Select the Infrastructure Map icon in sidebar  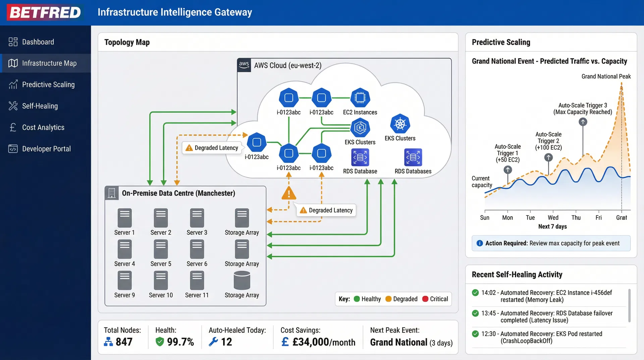pyautogui.click(x=13, y=63)
